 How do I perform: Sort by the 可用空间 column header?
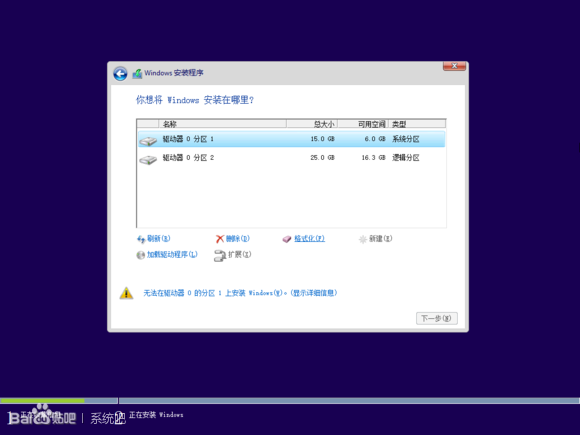363,124
